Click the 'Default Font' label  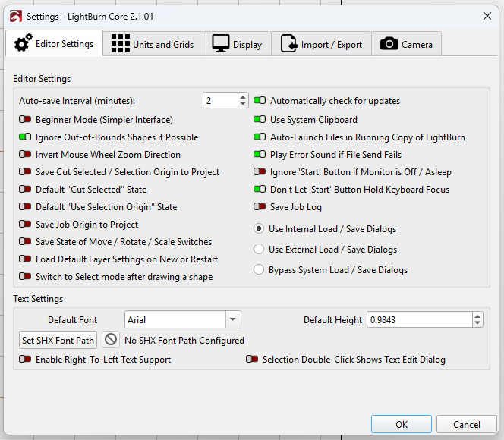72,320
